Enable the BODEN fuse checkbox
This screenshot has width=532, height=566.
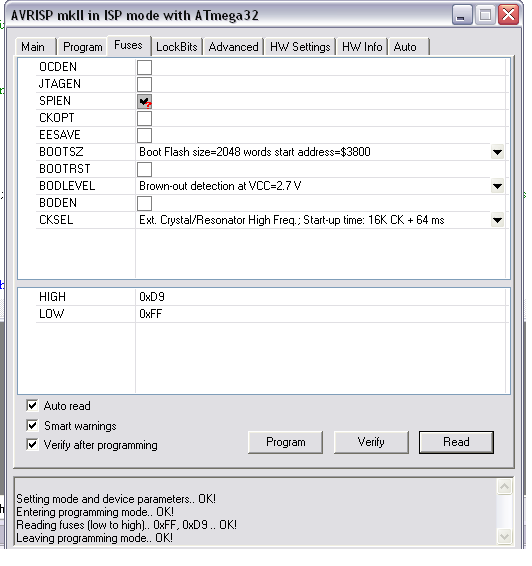[144, 203]
